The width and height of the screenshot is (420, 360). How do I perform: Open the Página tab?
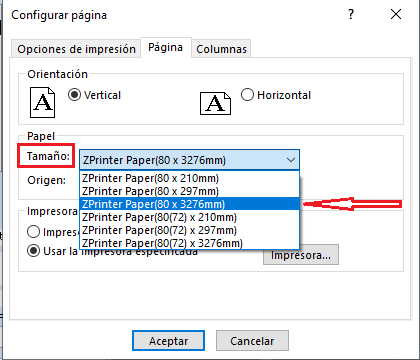pos(166,47)
